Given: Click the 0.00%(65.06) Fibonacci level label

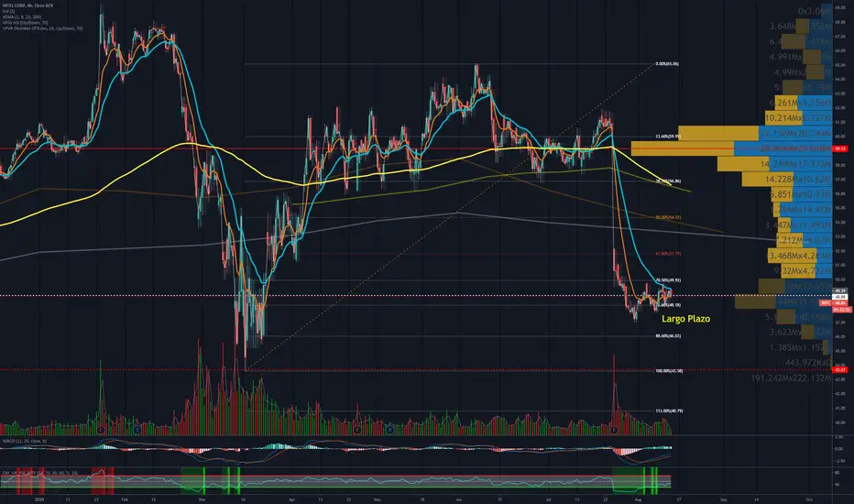Looking at the screenshot, I should (667, 64).
